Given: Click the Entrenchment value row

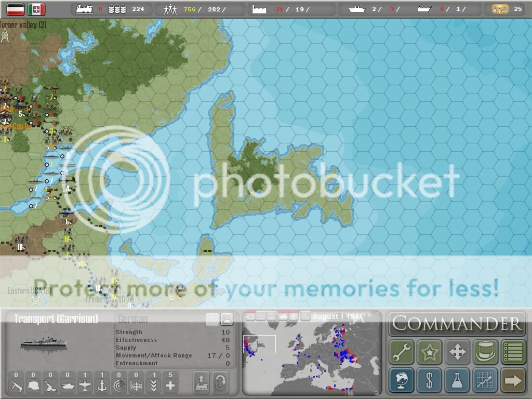Looking at the screenshot, I should pyautogui.click(x=172, y=363).
